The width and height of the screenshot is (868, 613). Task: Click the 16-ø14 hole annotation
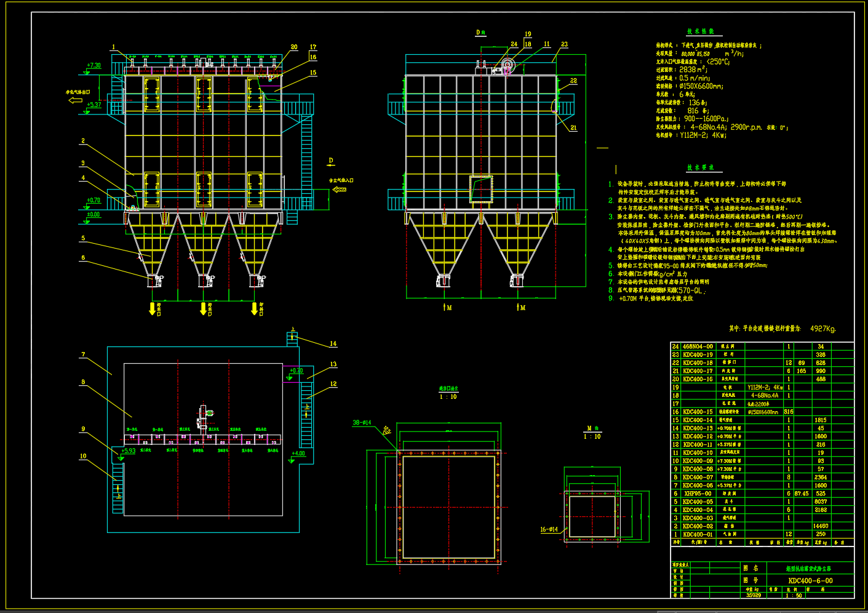(549, 529)
